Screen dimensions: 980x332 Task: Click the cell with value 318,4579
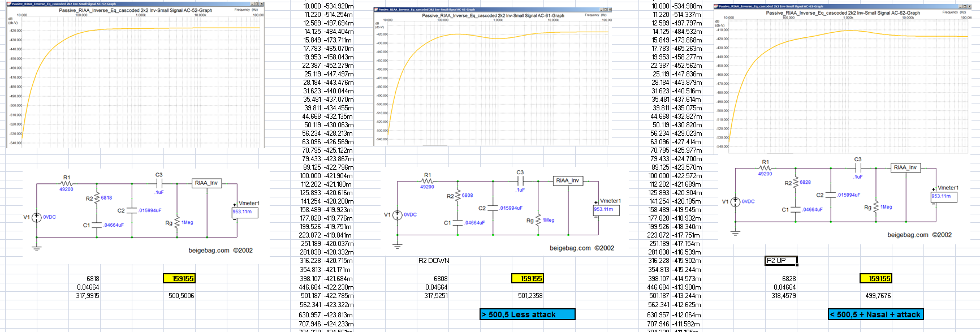point(784,296)
